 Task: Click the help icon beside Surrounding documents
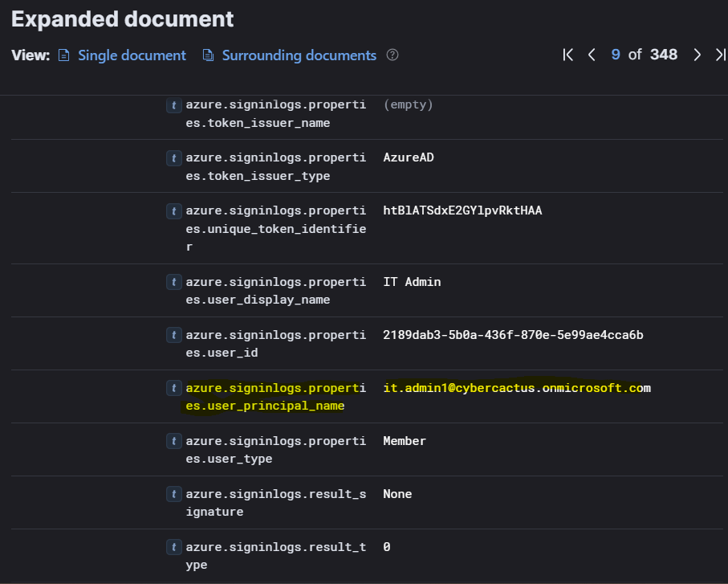(x=392, y=55)
